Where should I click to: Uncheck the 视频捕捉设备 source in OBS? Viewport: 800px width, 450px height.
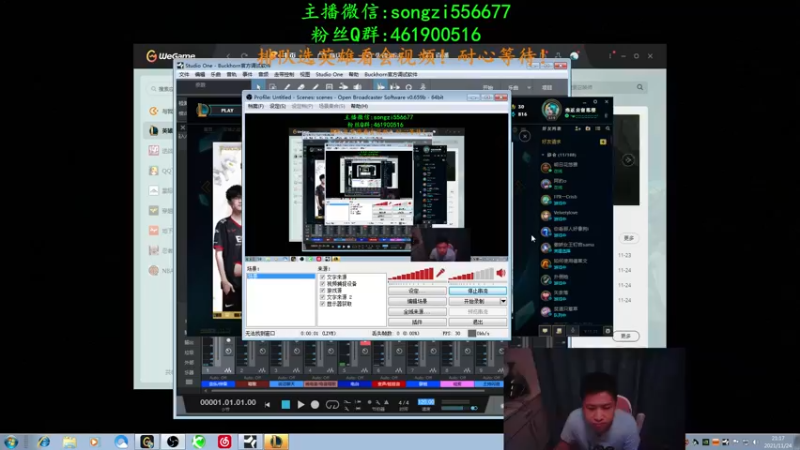322,284
